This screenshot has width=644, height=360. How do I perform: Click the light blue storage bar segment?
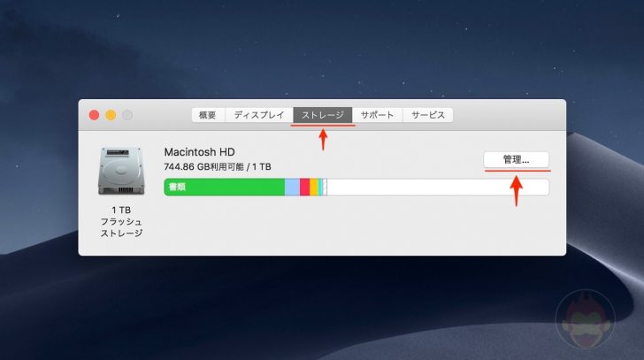click(x=292, y=188)
